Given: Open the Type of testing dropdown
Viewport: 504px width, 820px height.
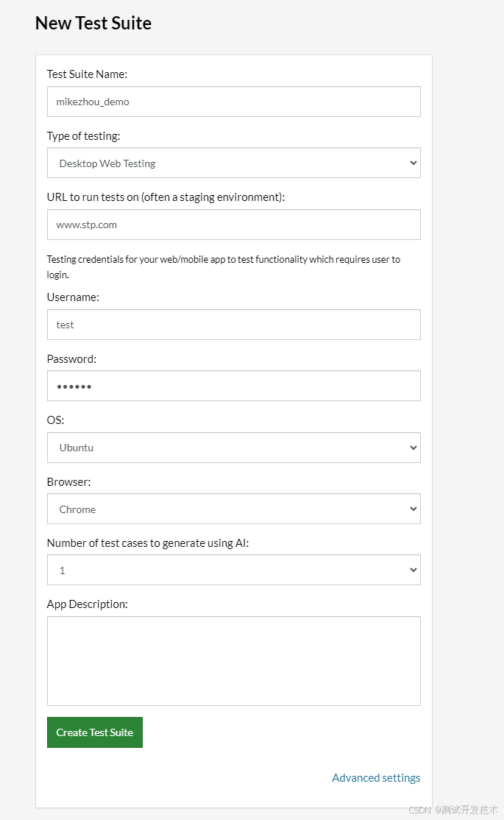Looking at the screenshot, I should tap(234, 163).
